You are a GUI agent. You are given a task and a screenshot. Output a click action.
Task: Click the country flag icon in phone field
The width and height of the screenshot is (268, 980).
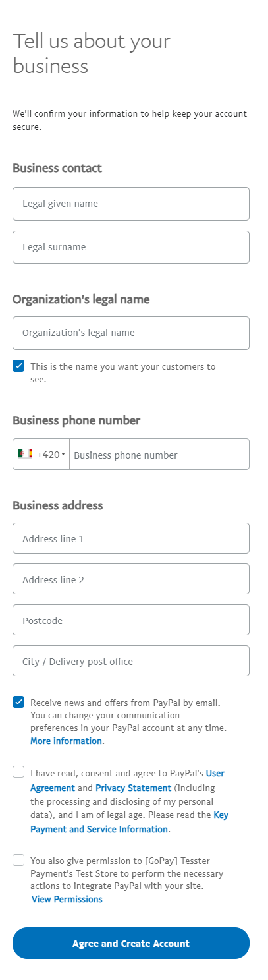pyautogui.click(x=25, y=454)
